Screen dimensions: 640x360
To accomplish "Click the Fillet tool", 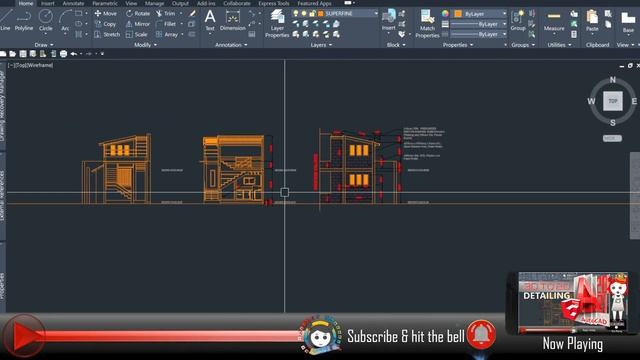I will (x=165, y=24).
